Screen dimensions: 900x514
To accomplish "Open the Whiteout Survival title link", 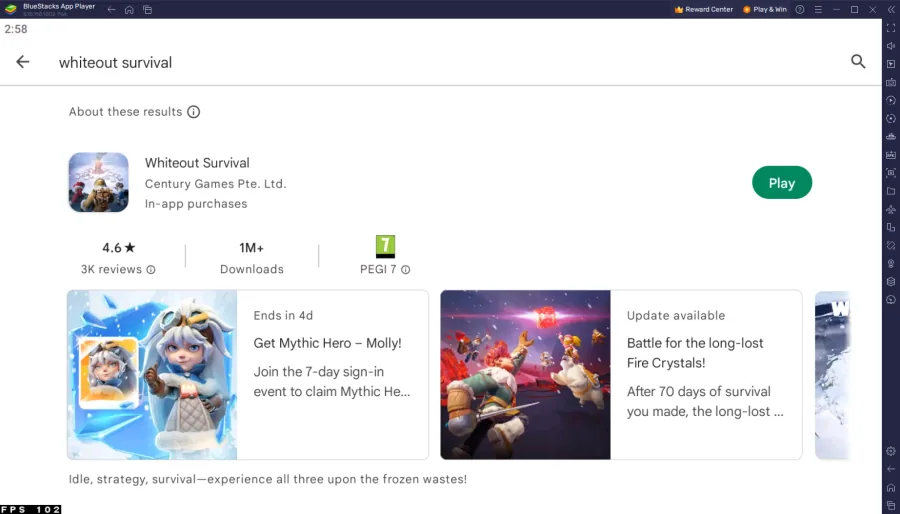I will (x=197, y=163).
